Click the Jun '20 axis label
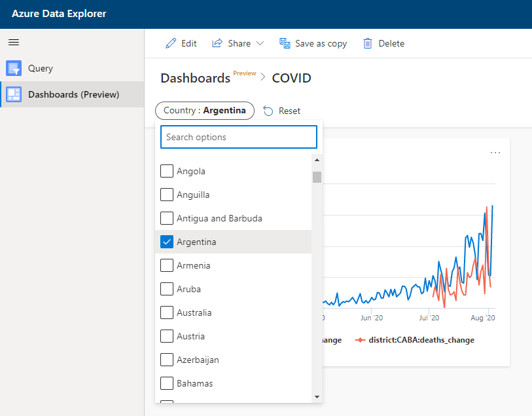This screenshot has width=532, height=416. coord(372,318)
